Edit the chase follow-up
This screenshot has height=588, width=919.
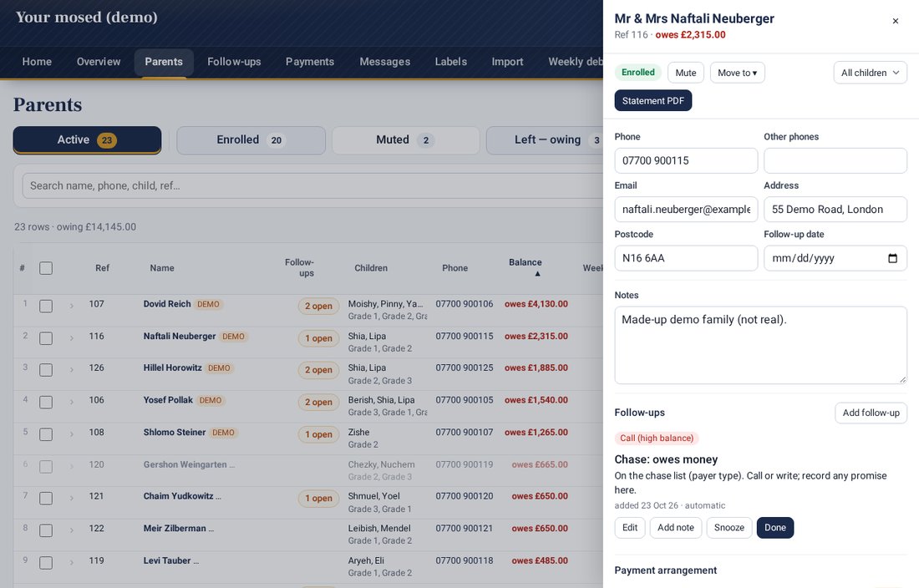630,528
